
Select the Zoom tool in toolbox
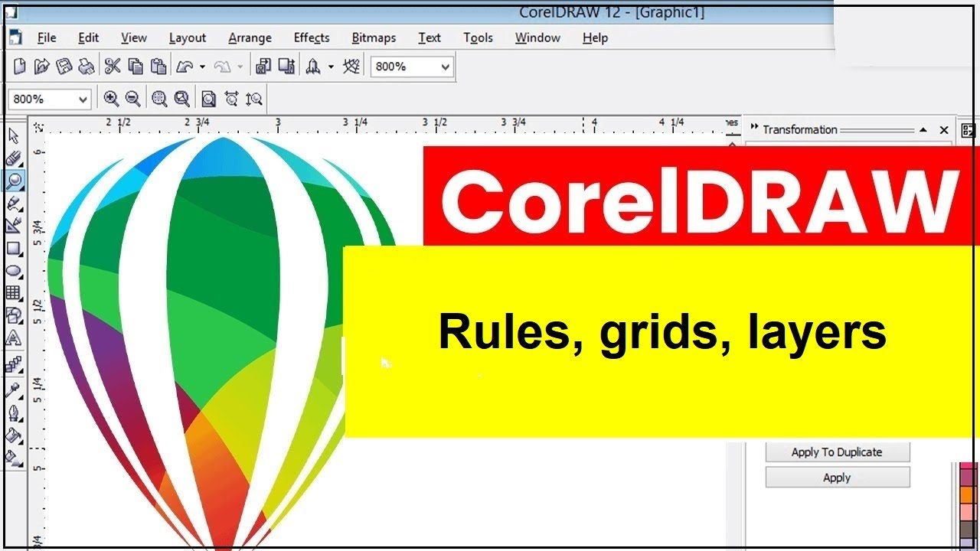(x=14, y=181)
